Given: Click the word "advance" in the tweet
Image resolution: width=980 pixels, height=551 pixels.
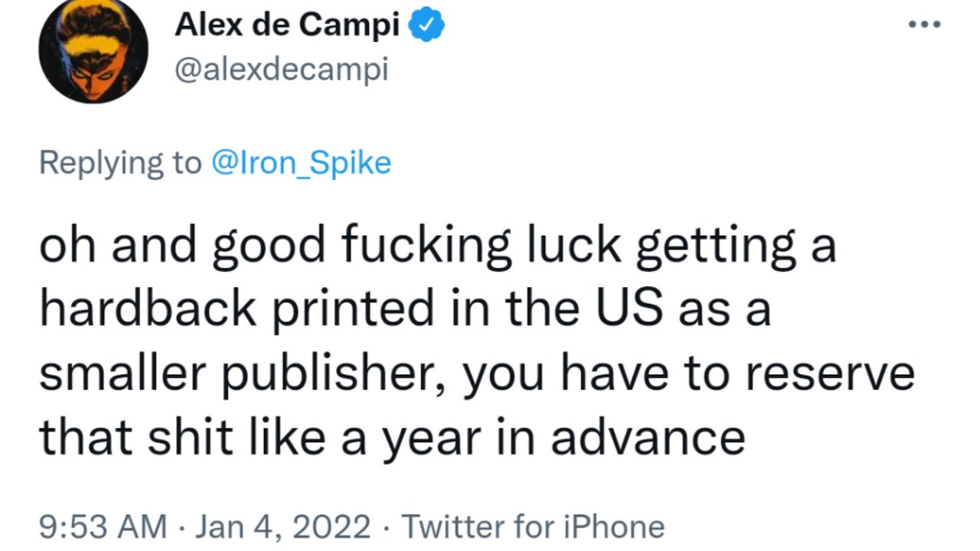Looking at the screenshot, I should click(x=648, y=438).
